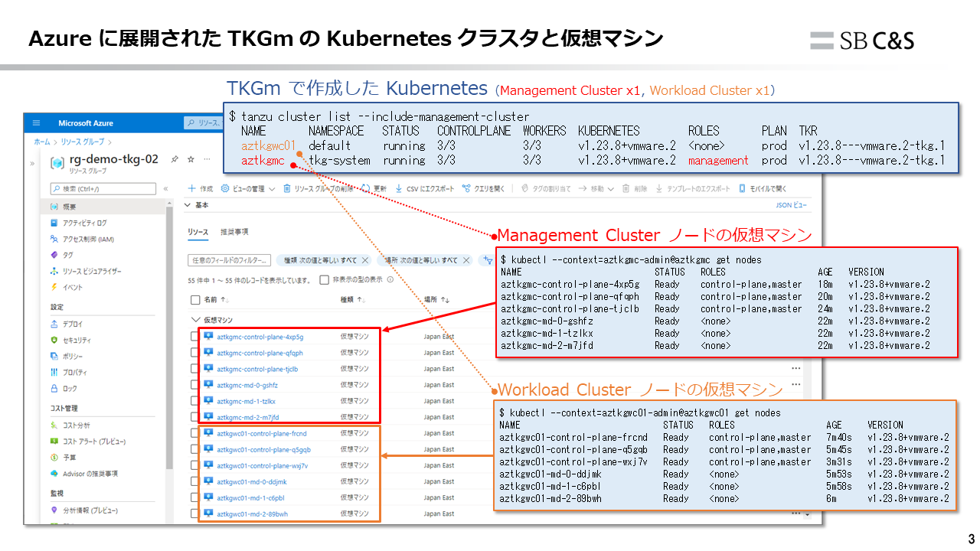
Task: Click モバイルで開く in the toolbar
Action: click(763, 188)
